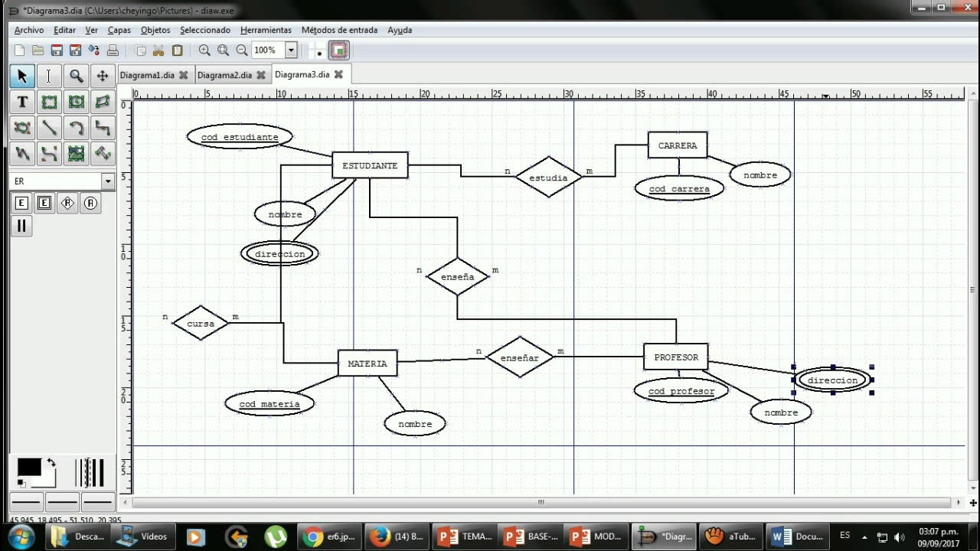Click the Save As icon
980x551 pixels.
75,51
